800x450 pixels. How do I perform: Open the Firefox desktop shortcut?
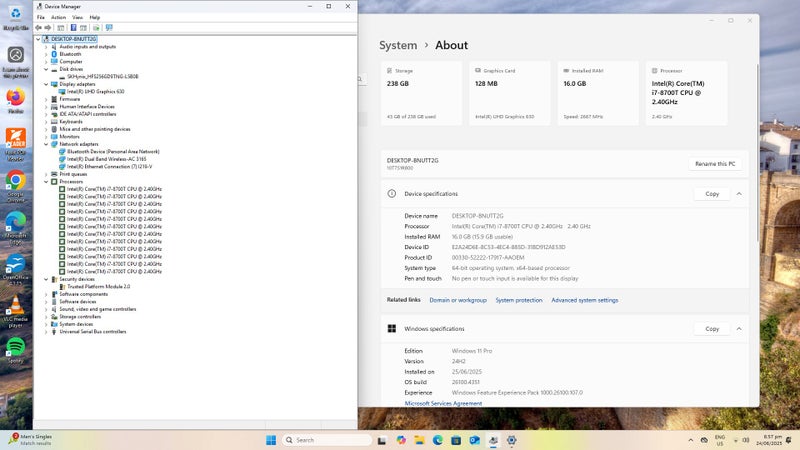16,101
